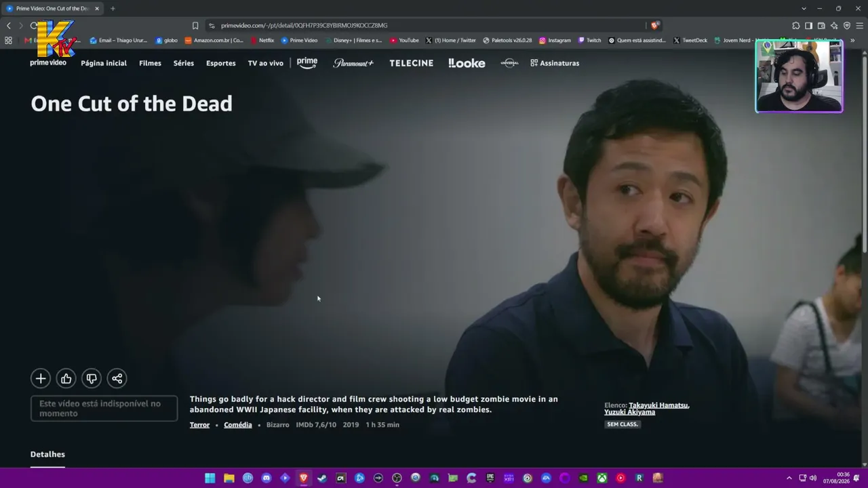Bookmark this page using the bookmark icon

click(x=195, y=26)
